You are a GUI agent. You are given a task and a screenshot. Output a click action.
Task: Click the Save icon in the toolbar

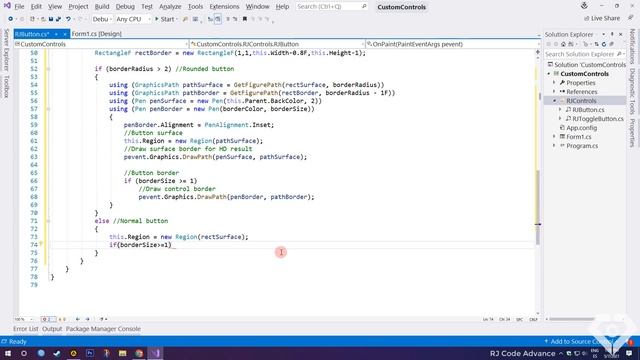pyautogui.click(x=51, y=19)
